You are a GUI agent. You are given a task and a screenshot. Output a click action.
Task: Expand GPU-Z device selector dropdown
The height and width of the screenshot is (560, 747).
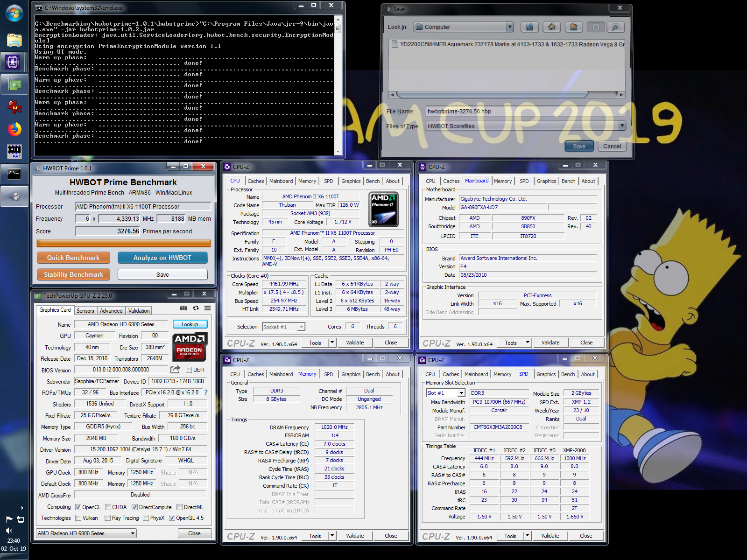click(x=133, y=533)
